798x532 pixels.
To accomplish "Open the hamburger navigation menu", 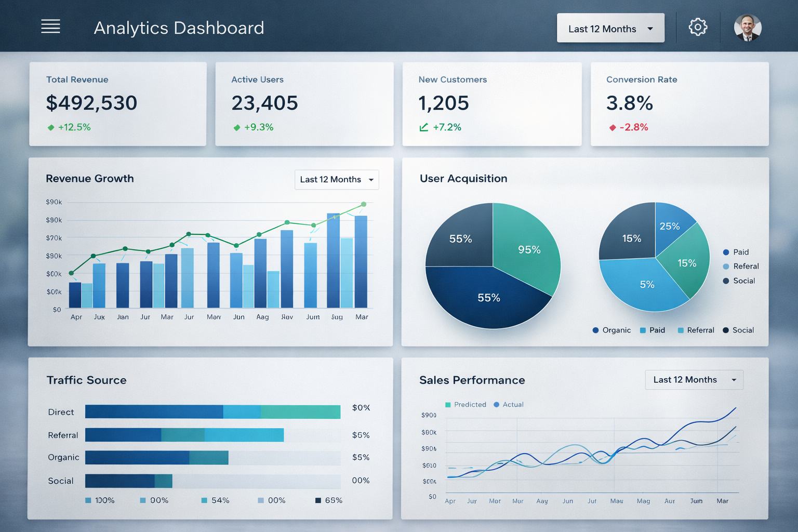I will (x=50, y=26).
